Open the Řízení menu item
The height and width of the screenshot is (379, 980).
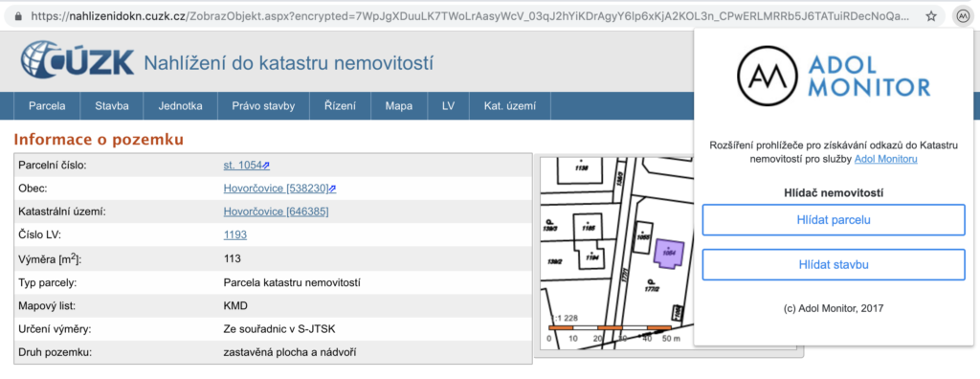pyautogui.click(x=340, y=105)
